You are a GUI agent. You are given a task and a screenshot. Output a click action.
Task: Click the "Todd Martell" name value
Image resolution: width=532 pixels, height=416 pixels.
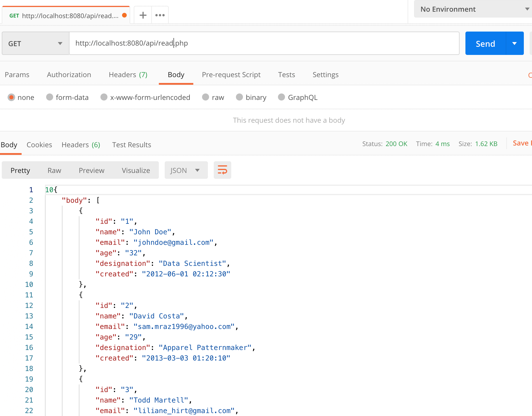tap(159, 400)
